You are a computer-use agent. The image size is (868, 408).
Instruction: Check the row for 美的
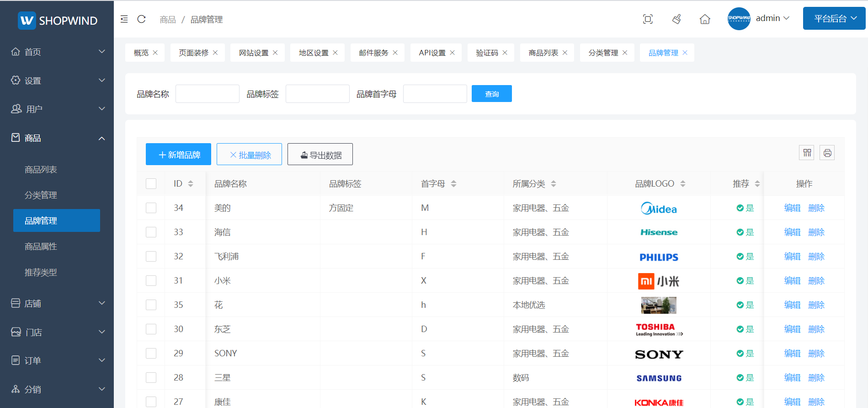tap(151, 208)
